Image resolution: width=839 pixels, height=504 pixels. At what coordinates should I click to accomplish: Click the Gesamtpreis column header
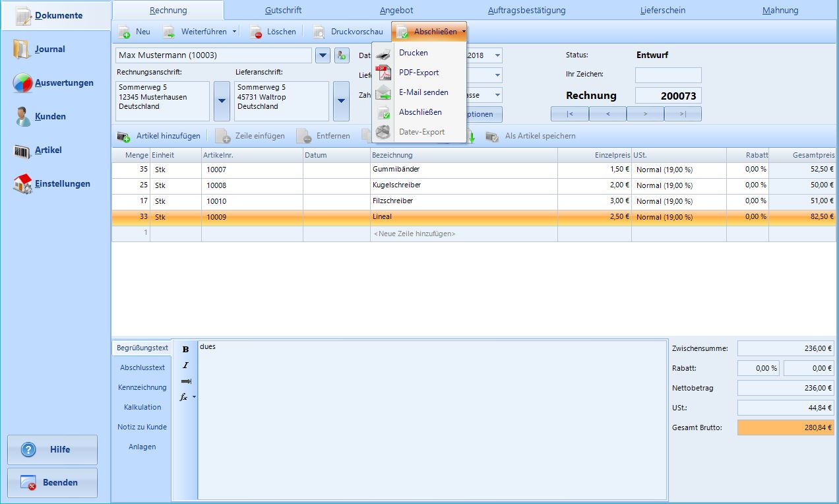[x=803, y=155]
